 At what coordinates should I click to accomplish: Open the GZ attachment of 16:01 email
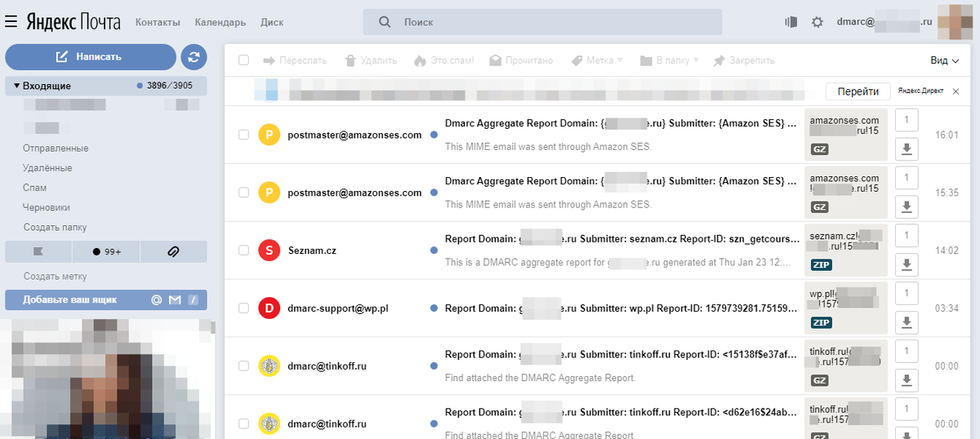819,149
